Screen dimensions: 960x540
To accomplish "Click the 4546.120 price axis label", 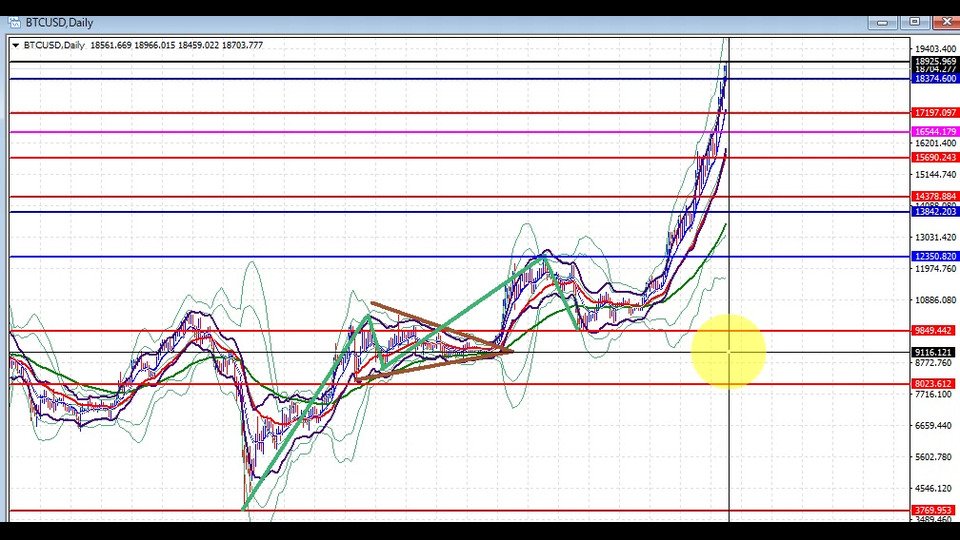I will (x=933, y=489).
